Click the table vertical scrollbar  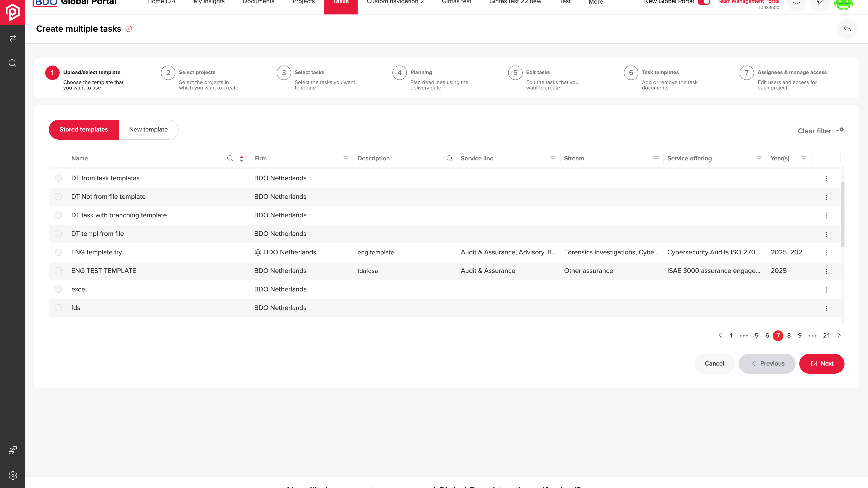coord(843,215)
